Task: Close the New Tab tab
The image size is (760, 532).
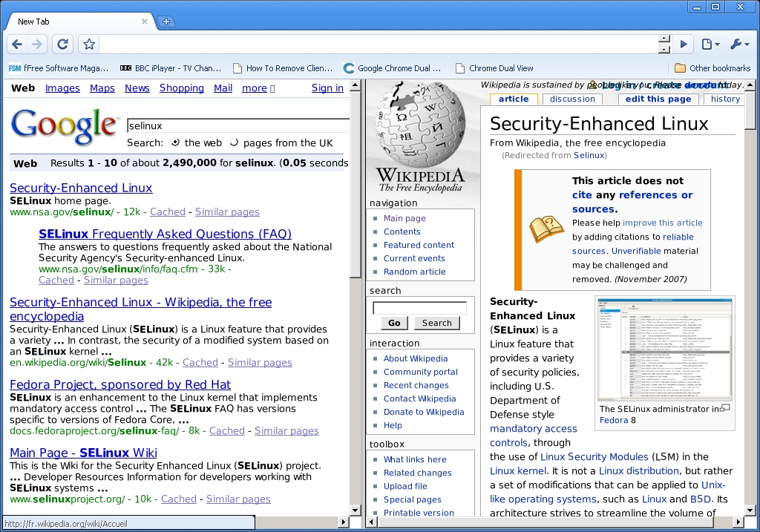Action: pos(145,22)
